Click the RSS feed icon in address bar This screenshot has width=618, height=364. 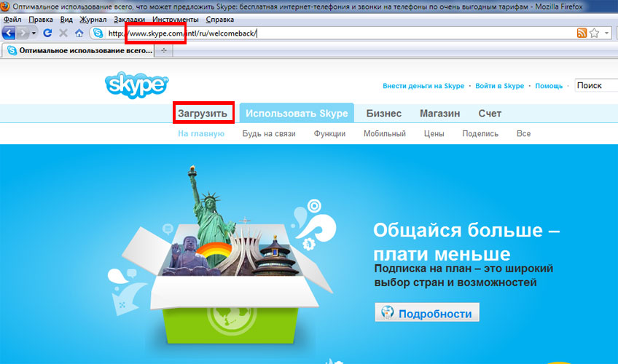[x=582, y=33]
